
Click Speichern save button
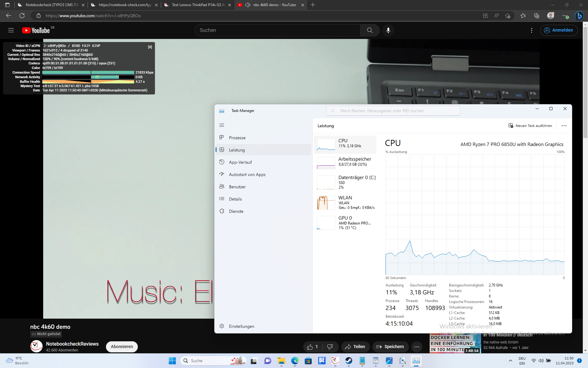pos(390,347)
